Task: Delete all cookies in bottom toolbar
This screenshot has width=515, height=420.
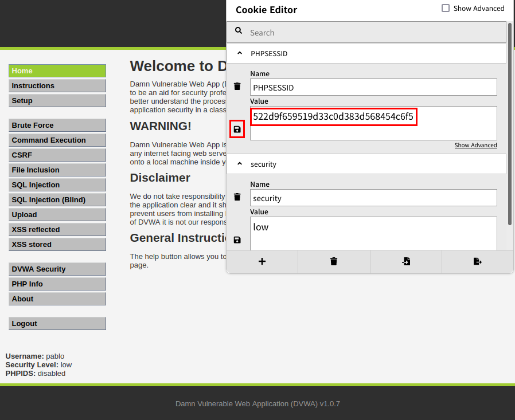Action: pyautogui.click(x=334, y=261)
